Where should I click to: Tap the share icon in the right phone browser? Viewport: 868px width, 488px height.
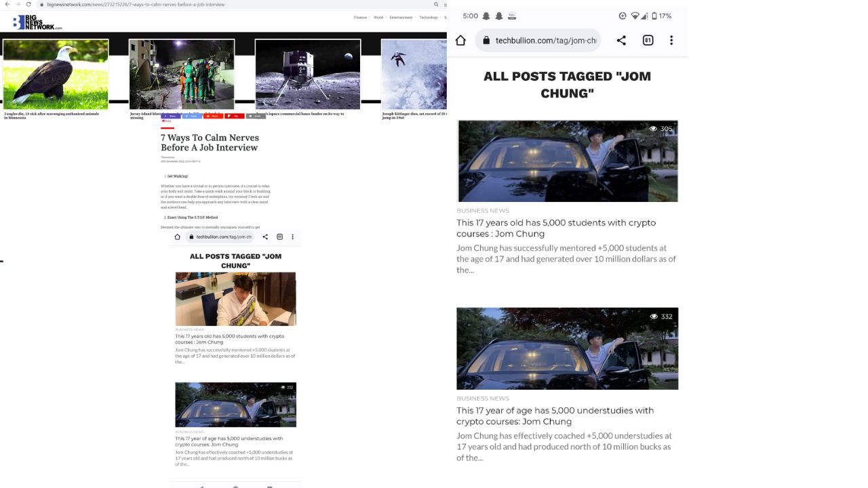[621, 41]
